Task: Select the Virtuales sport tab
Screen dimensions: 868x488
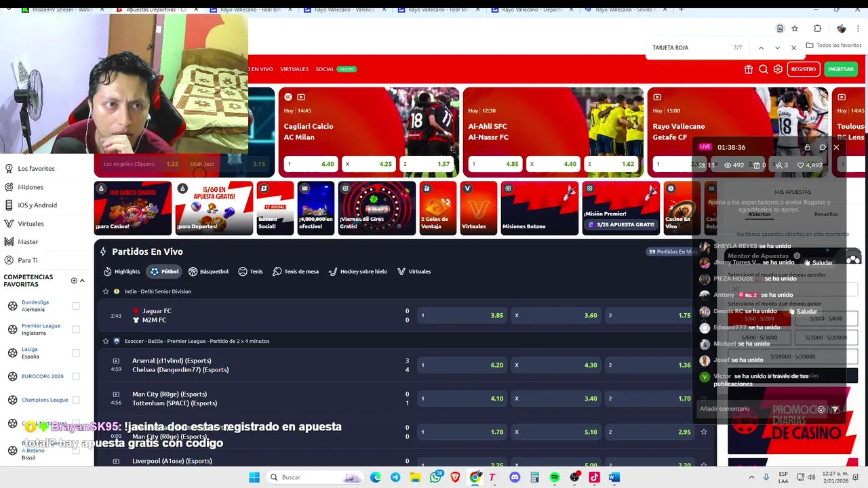Action: coord(414,272)
